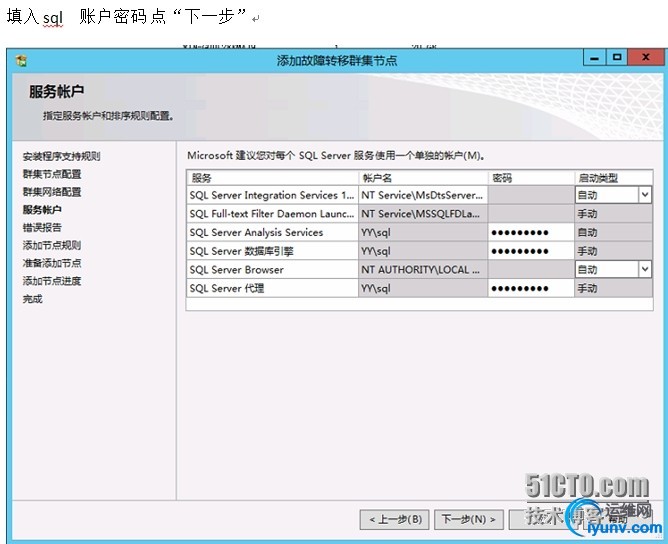Select 群集网络配置 step in sidebar
Image resolution: width=668 pixels, height=544 pixels.
click(52, 192)
